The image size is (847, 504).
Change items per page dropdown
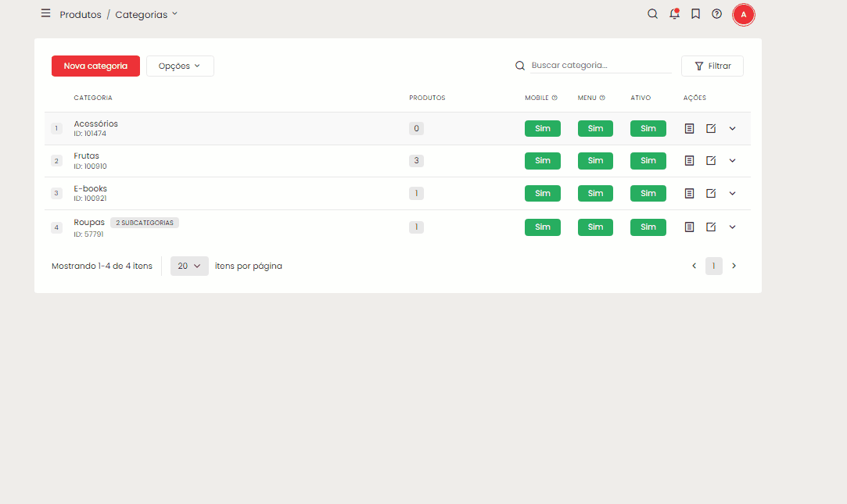pyautogui.click(x=189, y=266)
